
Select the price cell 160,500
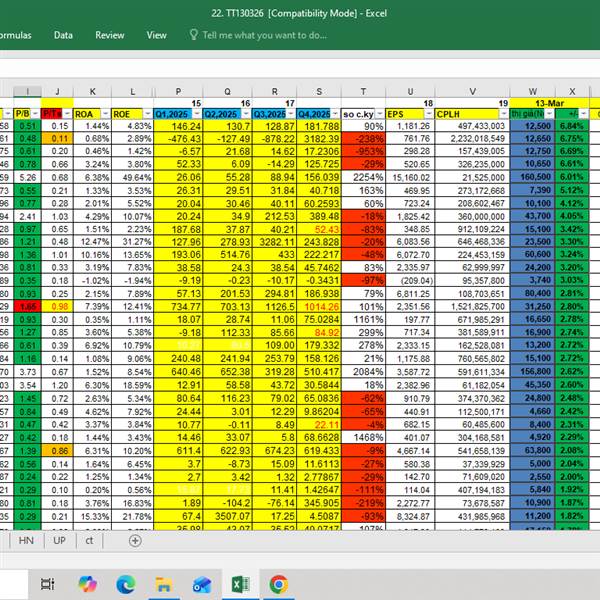(x=532, y=177)
